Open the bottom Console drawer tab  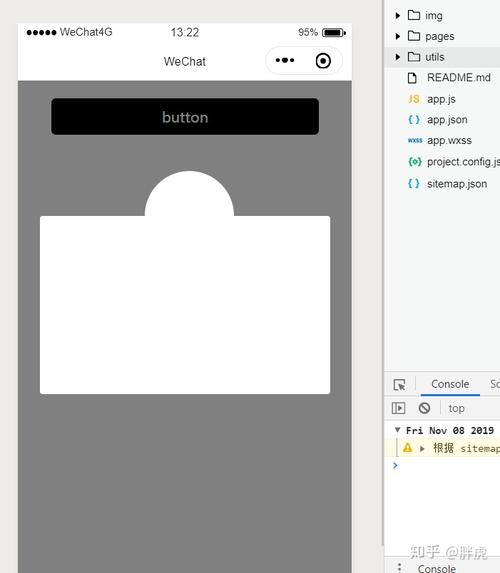tap(437, 568)
